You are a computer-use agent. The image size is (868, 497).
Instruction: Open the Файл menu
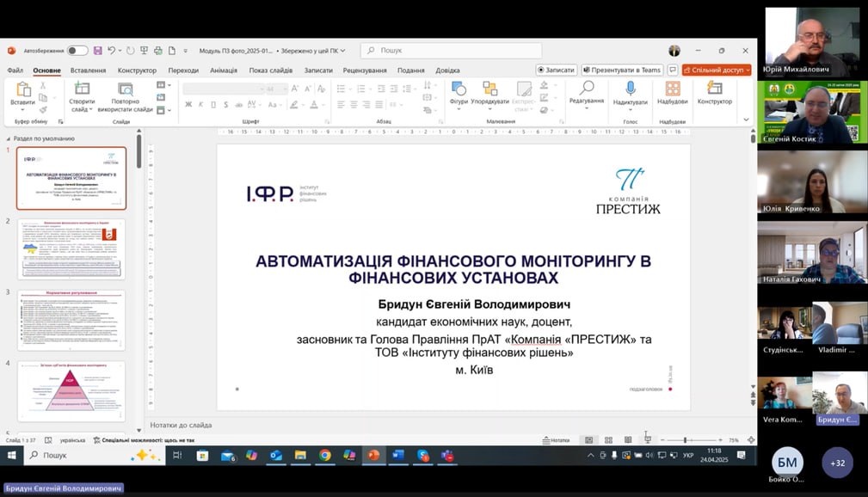15,71
